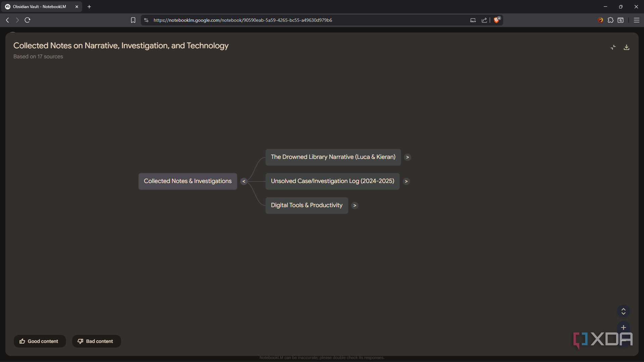Reload the NotebookLM page
The height and width of the screenshot is (362, 644).
(x=28, y=20)
